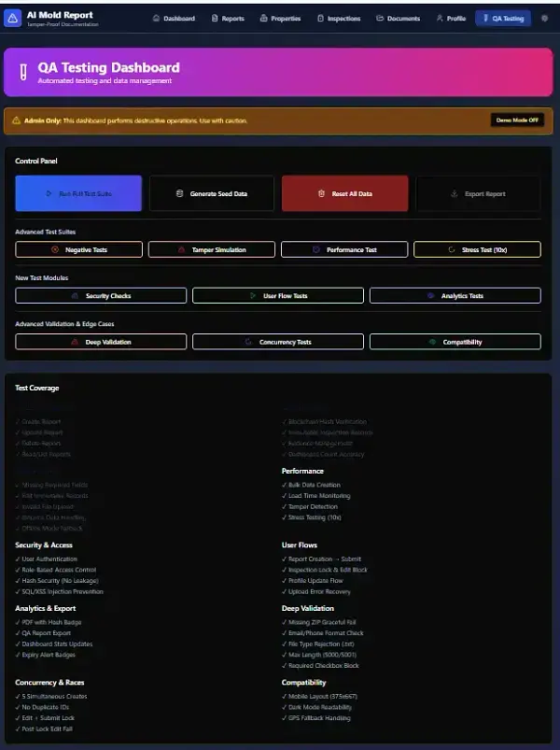The height and width of the screenshot is (750, 560).
Task: Click the theme icon right of QA Testing
Action: [x=544, y=18]
